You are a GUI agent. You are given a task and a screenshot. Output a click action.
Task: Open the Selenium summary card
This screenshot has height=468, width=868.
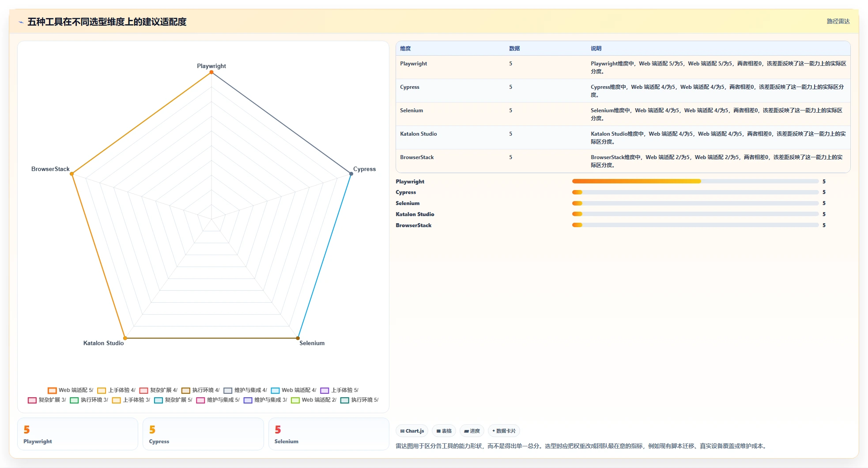coord(329,434)
